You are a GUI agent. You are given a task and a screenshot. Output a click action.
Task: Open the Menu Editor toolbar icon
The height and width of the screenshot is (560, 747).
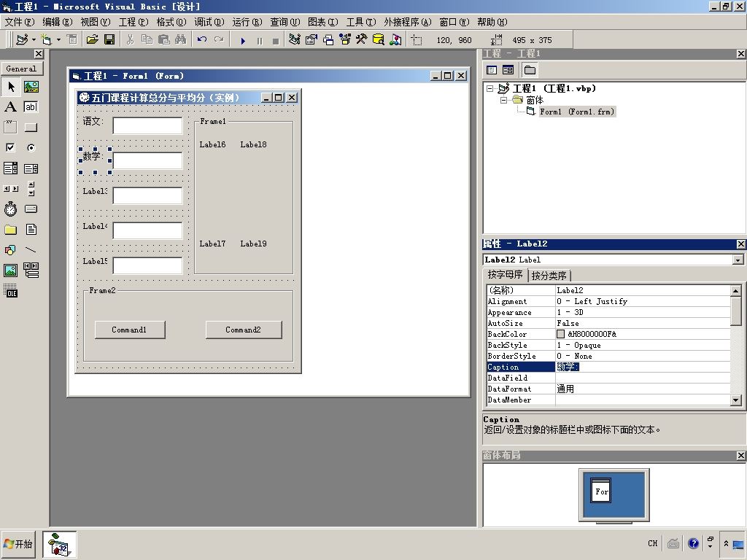click(x=72, y=39)
